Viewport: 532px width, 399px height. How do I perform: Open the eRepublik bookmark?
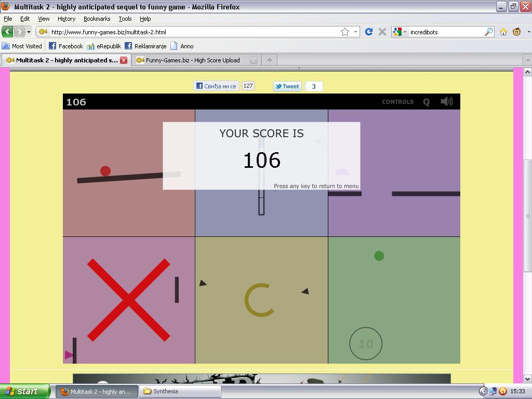point(104,46)
